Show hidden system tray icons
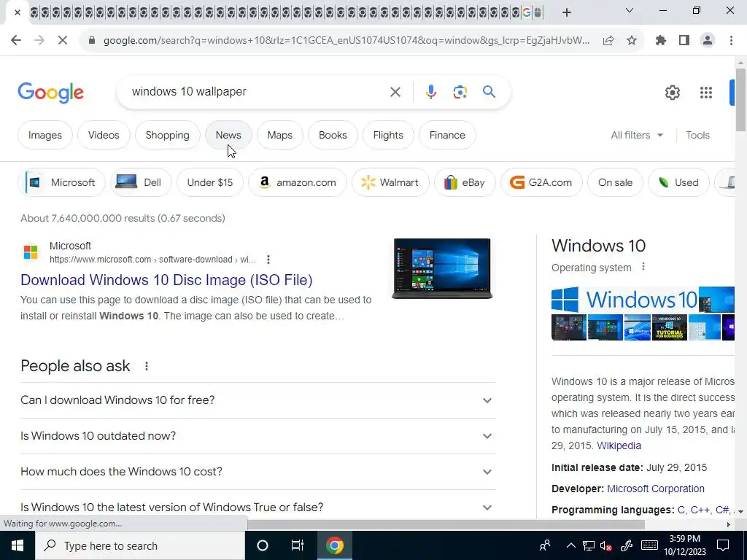The image size is (747, 560). pyautogui.click(x=570, y=545)
